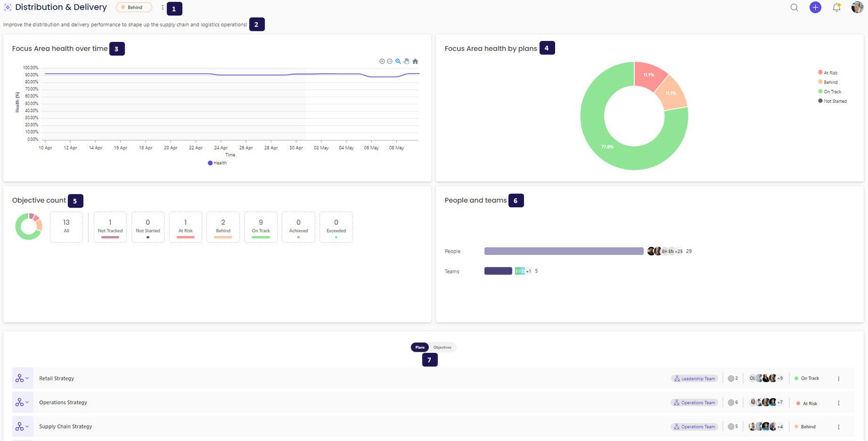The height and width of the screenshot is (441, 868).
Task: Toggle the Health series legend
Action: pyautogui.click(x=218, y=163)
